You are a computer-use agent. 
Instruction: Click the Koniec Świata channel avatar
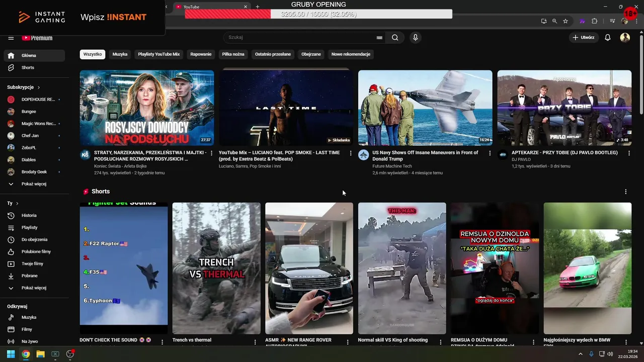(x=85, y=155)
